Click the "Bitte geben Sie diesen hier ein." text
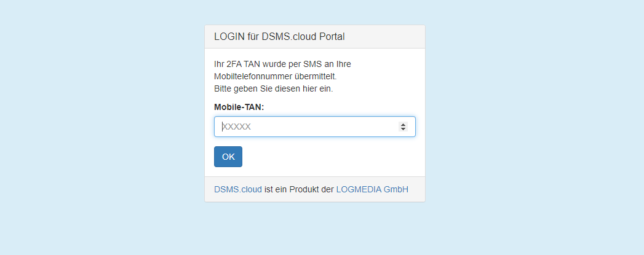 click(273, 88)
